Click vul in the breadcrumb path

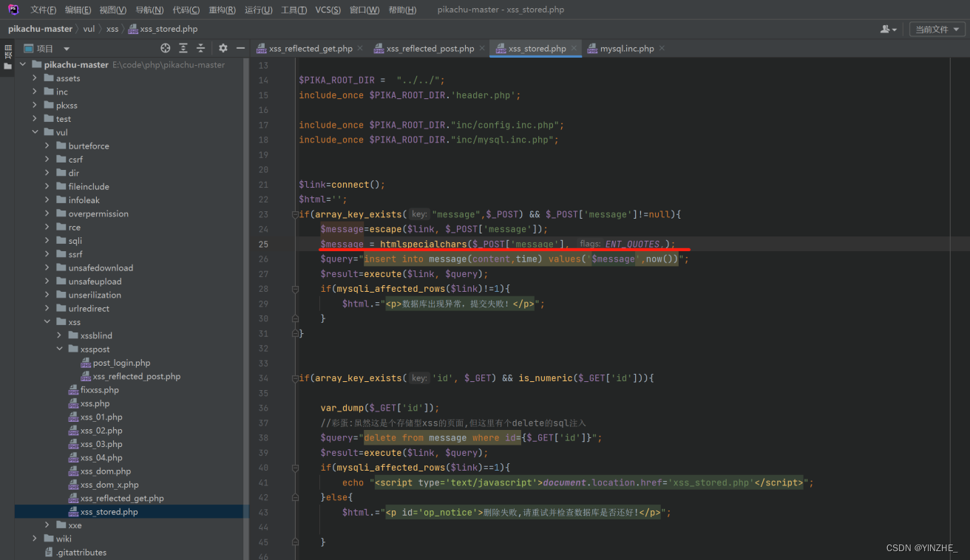89,29
